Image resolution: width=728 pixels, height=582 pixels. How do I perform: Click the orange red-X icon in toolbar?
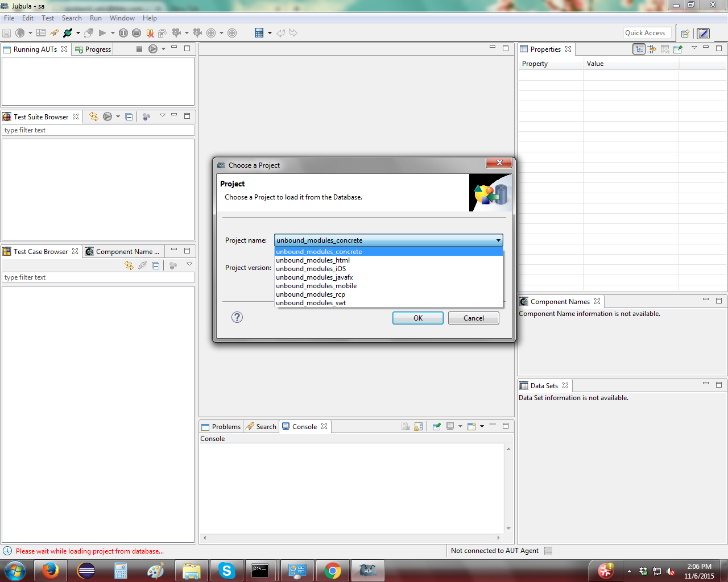click(150, 33)
